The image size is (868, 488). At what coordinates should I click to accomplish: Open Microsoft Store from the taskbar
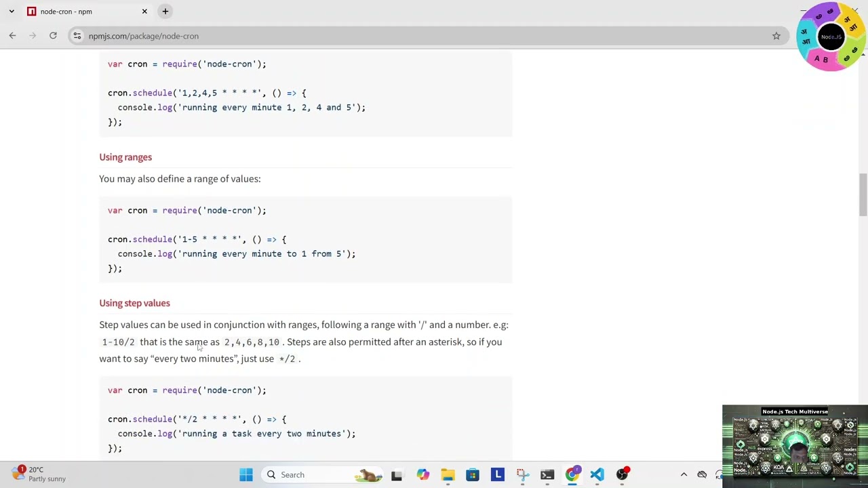point(473,475)
